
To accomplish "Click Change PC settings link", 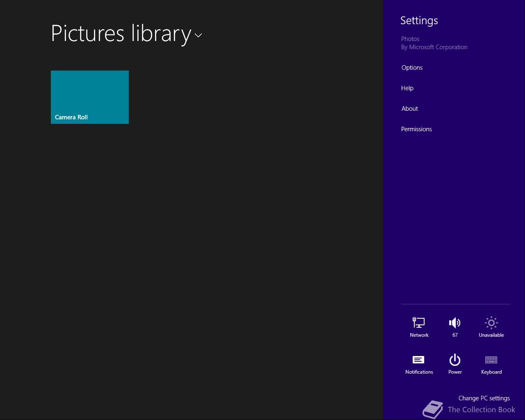I will (484, 398).
